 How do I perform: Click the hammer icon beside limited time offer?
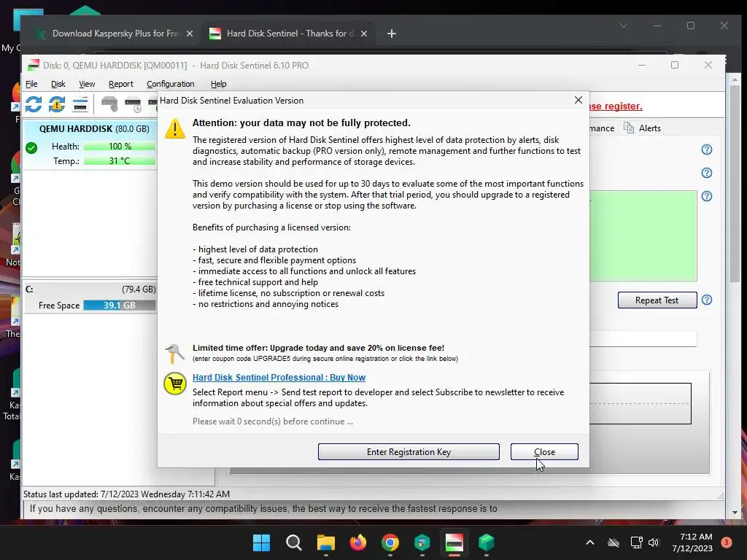coord(174,354)
